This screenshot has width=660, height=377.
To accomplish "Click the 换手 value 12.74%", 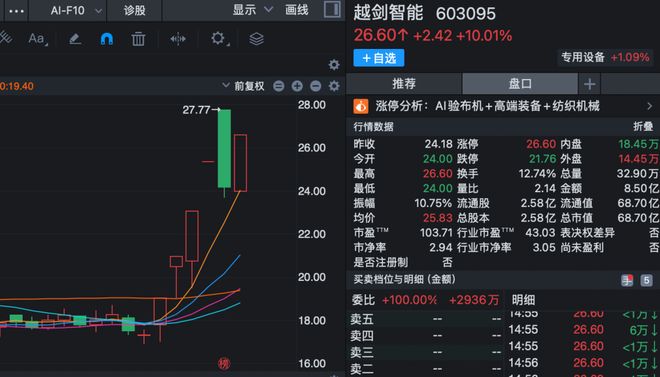I will point(537,174).
